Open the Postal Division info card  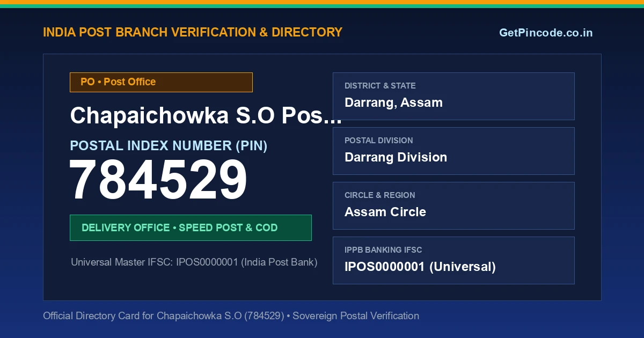(x=453, y=151)
